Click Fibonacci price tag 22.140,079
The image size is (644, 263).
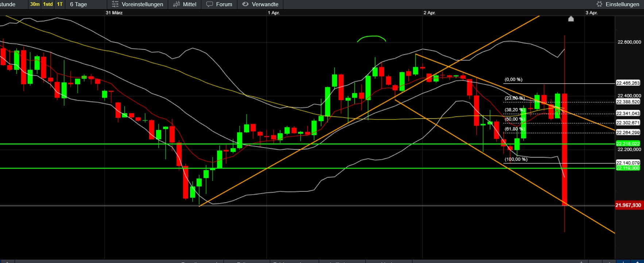coord(628,163)
